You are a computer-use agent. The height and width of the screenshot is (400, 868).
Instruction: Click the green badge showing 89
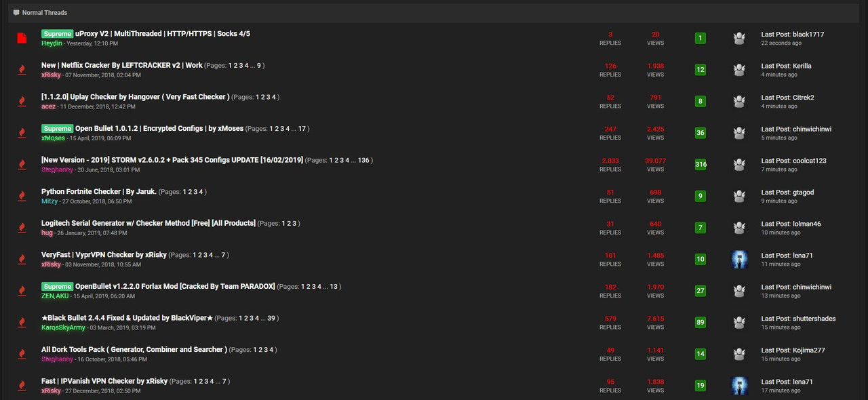pos(701,323)
